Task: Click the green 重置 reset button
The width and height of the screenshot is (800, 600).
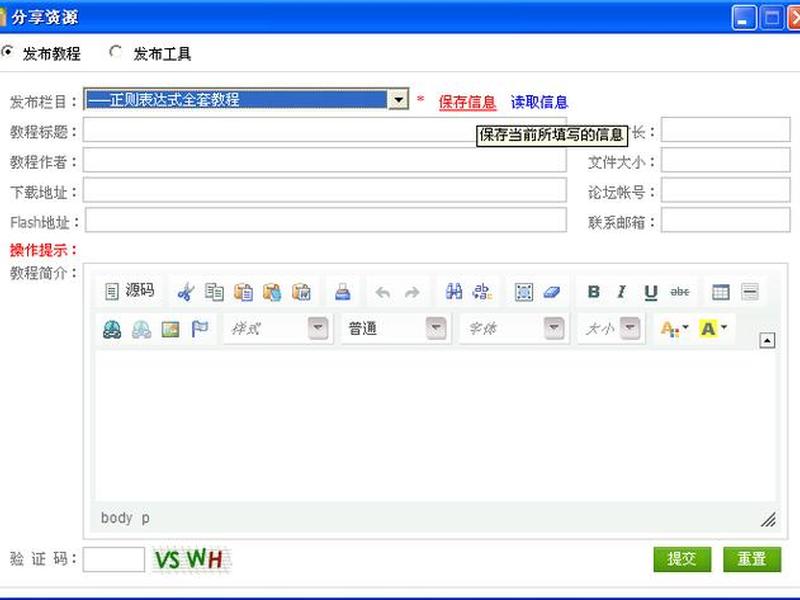Action: pos(752,559)
